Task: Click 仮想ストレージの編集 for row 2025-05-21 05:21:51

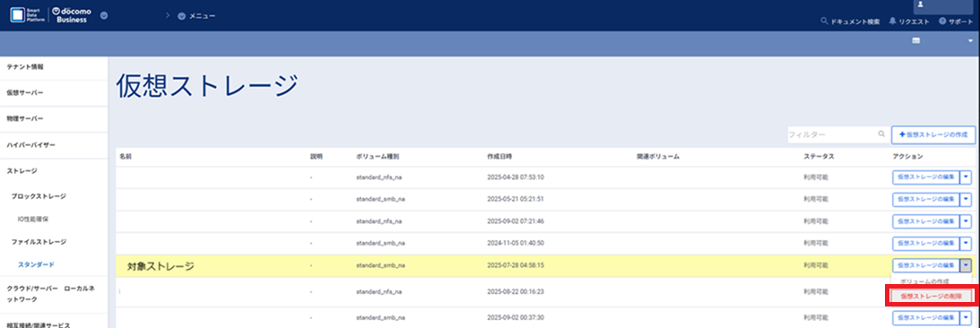Action: pos(925,199)
